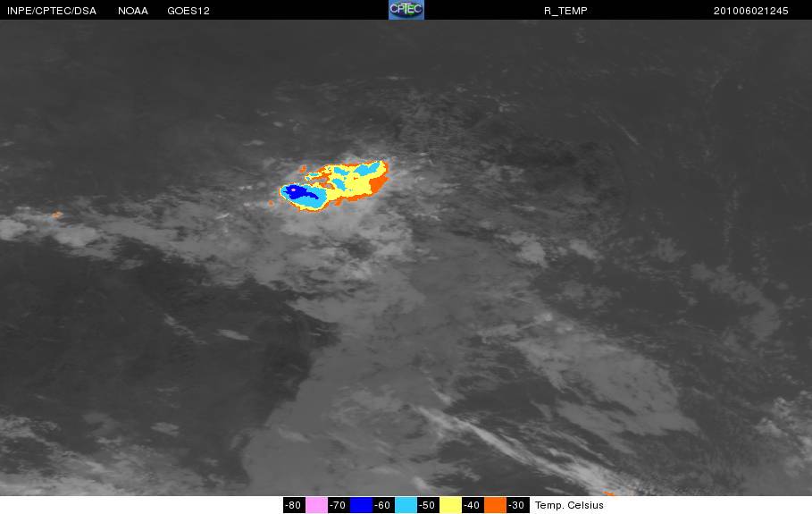
Task: Click the Temp. Celsius legend label
Action: [569, 505]
